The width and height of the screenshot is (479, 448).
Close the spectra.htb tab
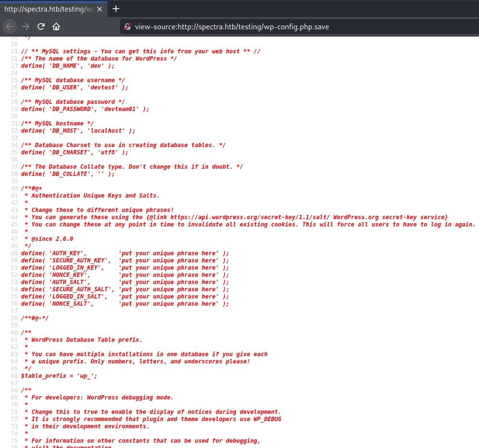click(100, 9)
